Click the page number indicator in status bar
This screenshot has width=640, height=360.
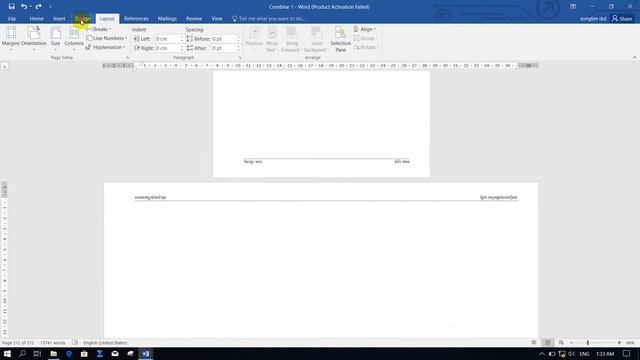click(x=18, y=343)
